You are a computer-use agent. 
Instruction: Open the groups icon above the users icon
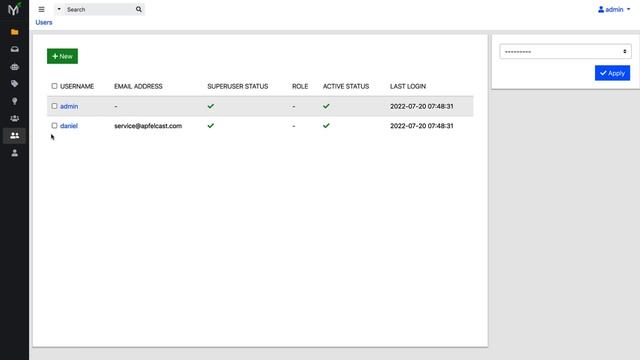pos(15,118)
